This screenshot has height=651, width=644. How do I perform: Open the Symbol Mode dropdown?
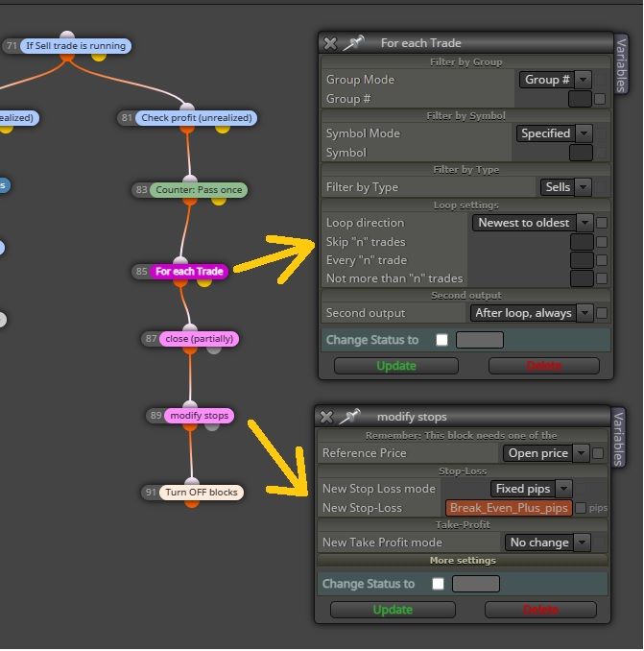point(555,133)
